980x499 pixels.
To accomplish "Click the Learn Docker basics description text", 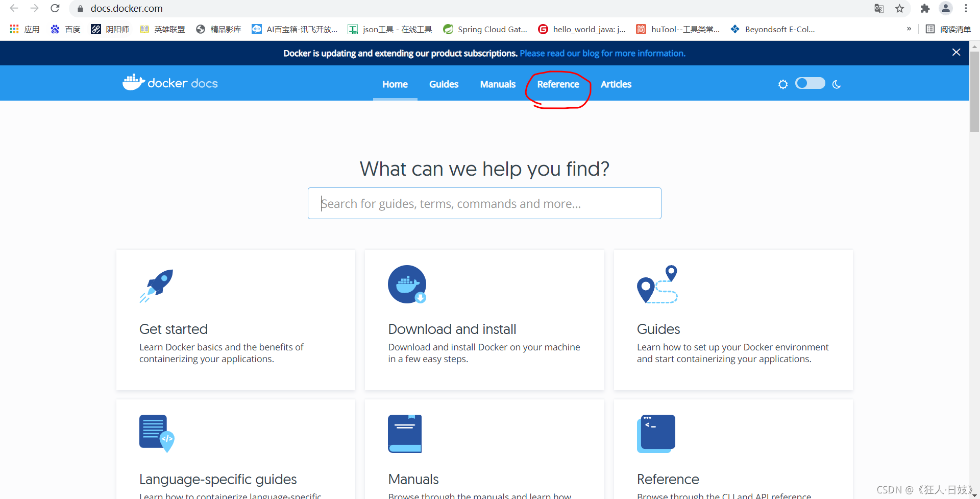I will click(x=221, y=353).
